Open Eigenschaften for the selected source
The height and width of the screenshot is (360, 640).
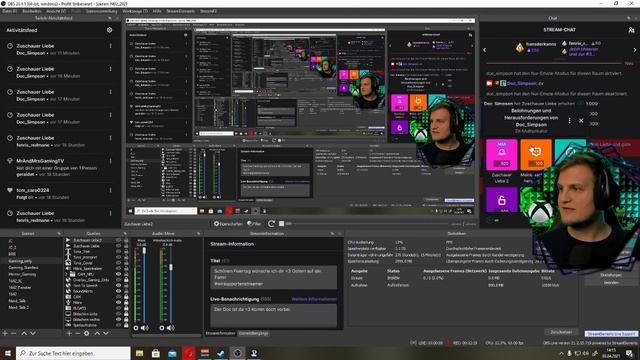coord(228,224)
